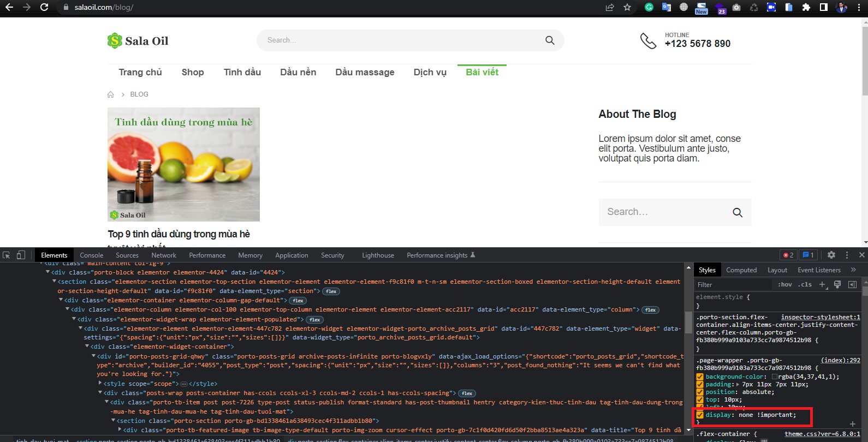Switch to the Event Listeners tab

[819, 270]
